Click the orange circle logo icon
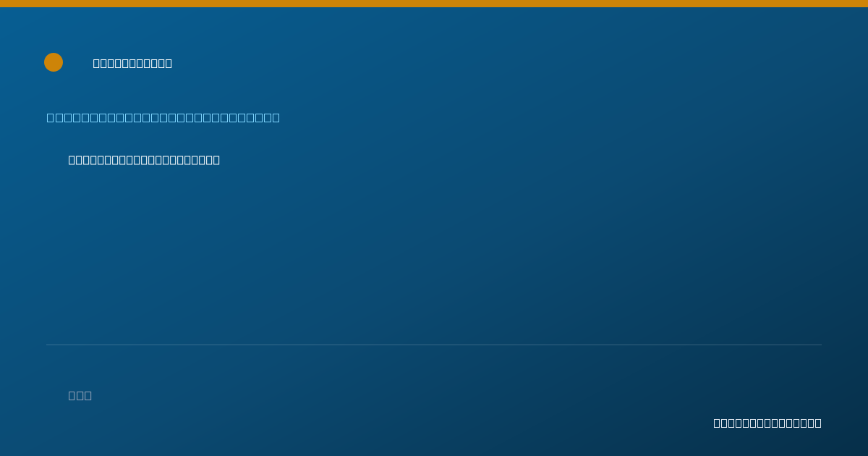Screen dimensions: 868x456 pos(54,62)
